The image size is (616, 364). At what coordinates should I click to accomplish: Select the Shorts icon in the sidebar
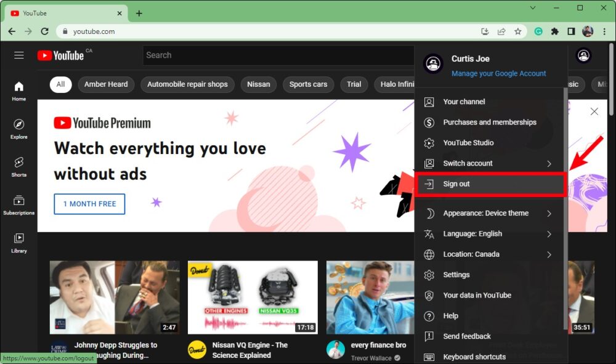[x=18, y=166]
